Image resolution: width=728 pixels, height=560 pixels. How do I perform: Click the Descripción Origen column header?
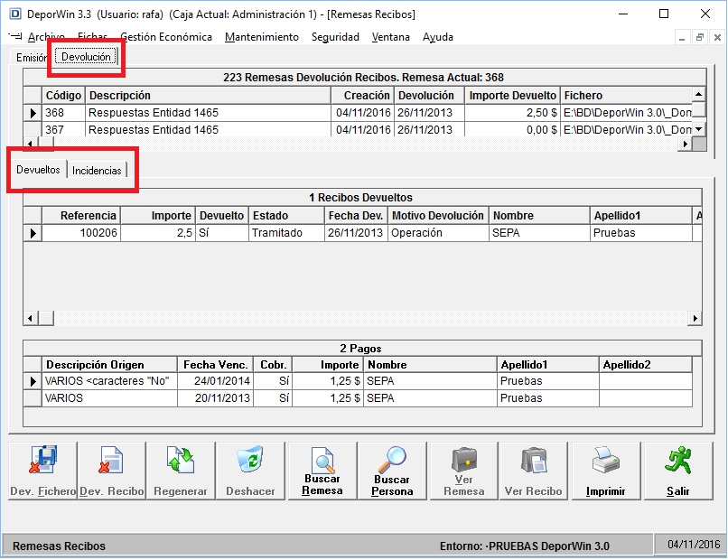coord(109,365)
